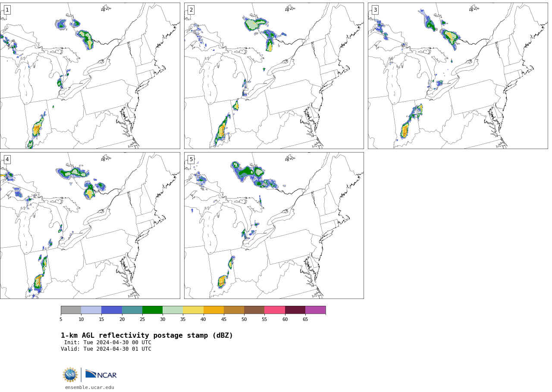This screenshot has width=552, height=392.
Task: Click the colorbar tick label 35
Action: [x=183, y=319]
